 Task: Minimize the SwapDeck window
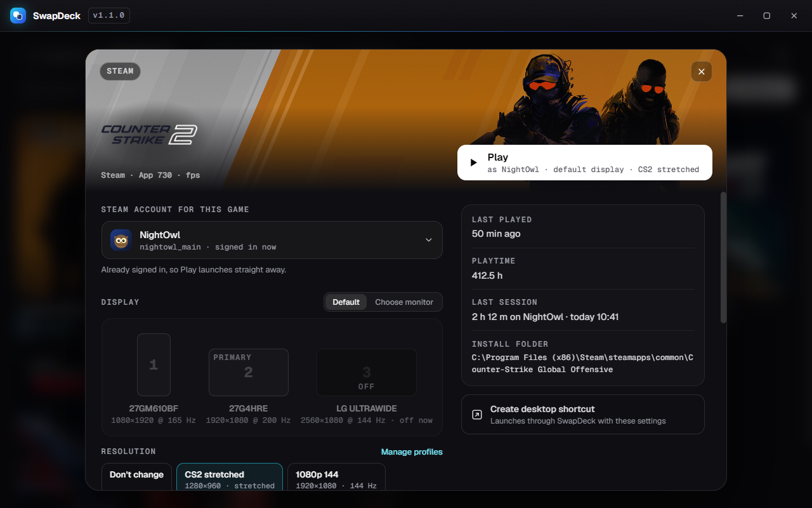tap(739, 16)
